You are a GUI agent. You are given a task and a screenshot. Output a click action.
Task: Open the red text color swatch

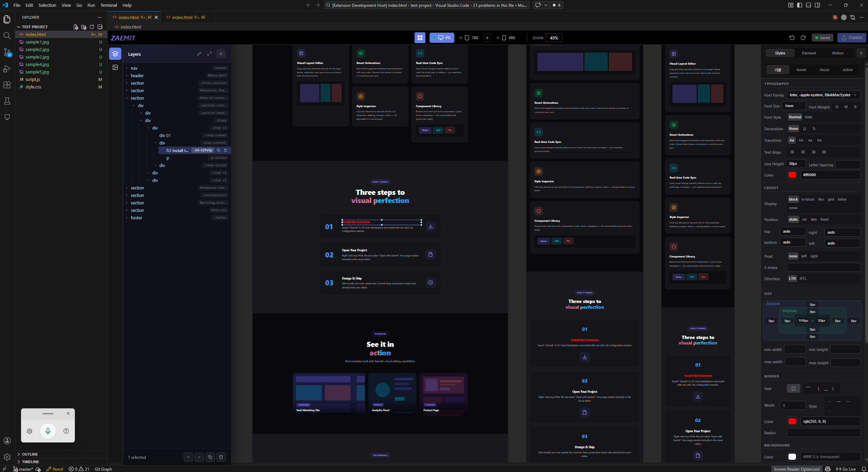[792, 175]
